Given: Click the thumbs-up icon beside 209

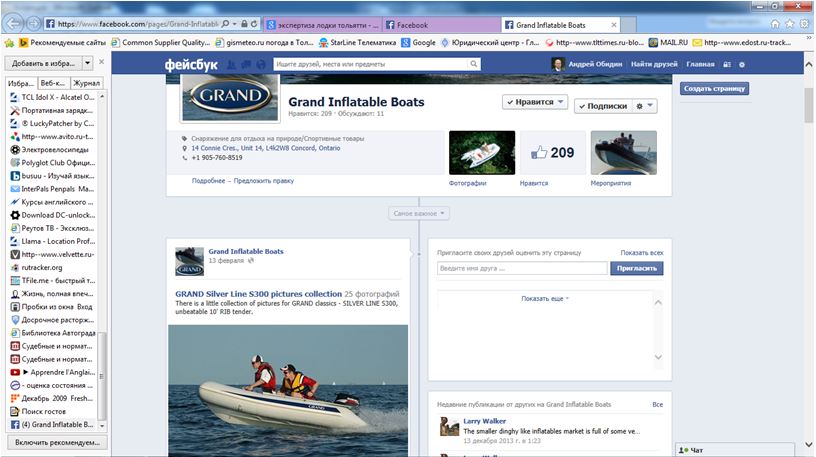Looking at the screenshot, I should point(540,153).
